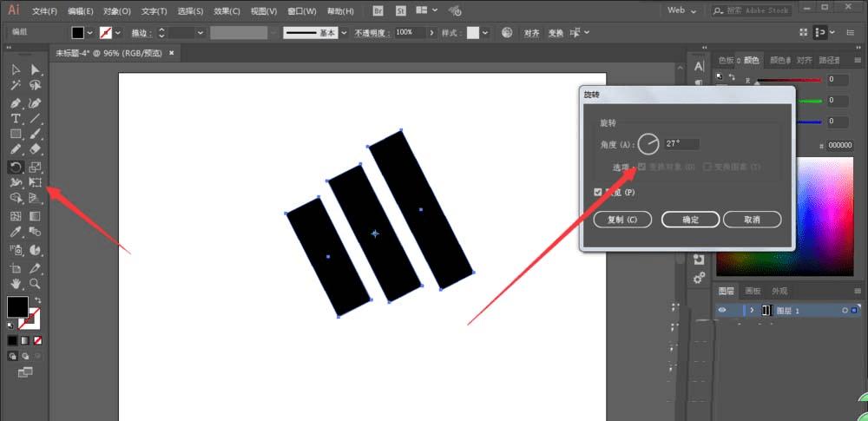Click the 确定 button in rotate dialog

coord(690,220)
